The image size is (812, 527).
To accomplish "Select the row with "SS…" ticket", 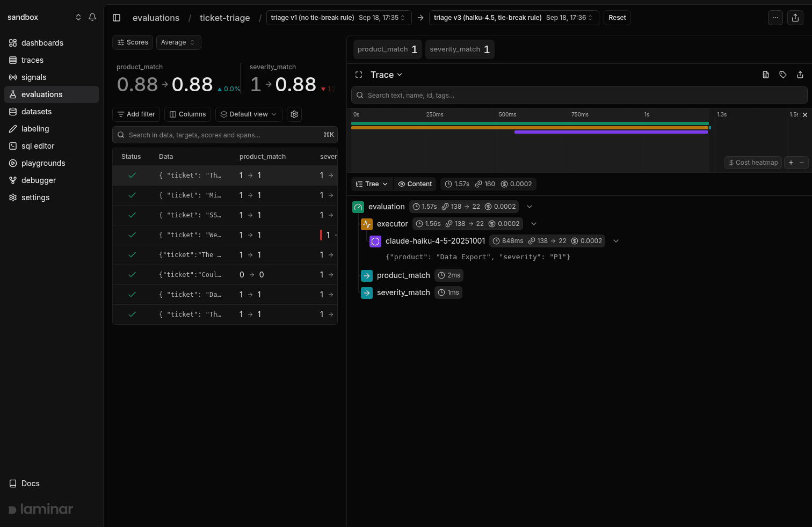I will (x=225, y=215).
